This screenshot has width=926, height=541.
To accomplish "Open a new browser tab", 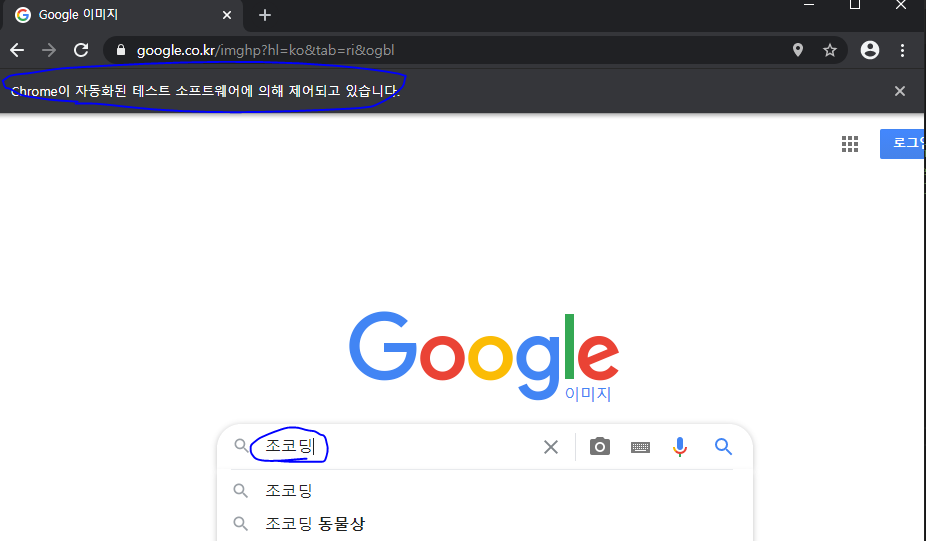I will coord(265,15).
